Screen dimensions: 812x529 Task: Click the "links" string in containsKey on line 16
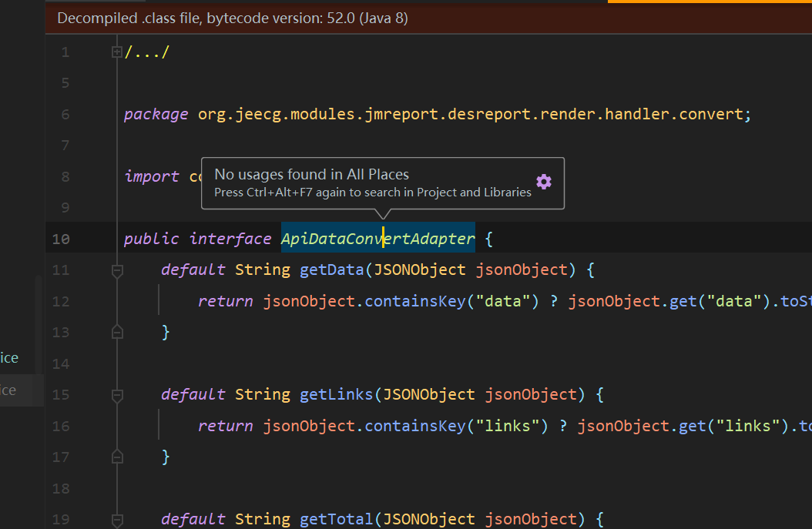(x=507, y=426)
